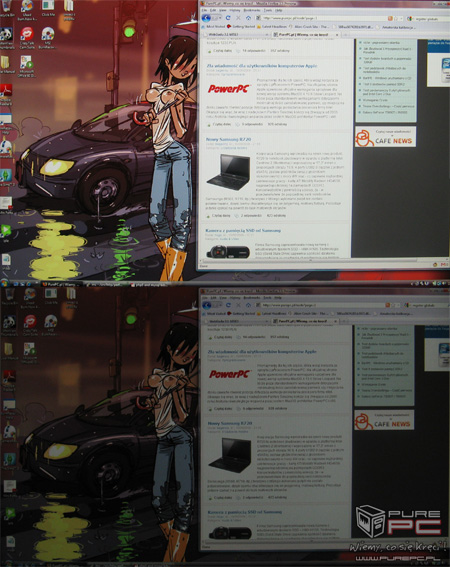Expand the address bar history arrow in brighter browser

tap(402, 18)
